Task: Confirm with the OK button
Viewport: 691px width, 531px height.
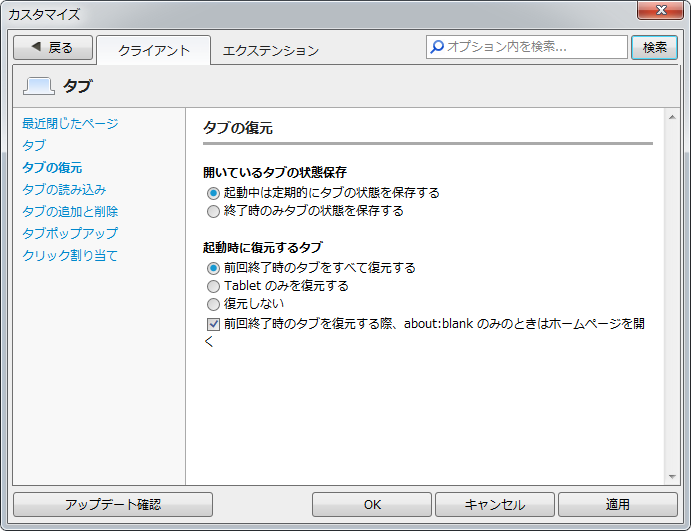Action: coord(372,505)
